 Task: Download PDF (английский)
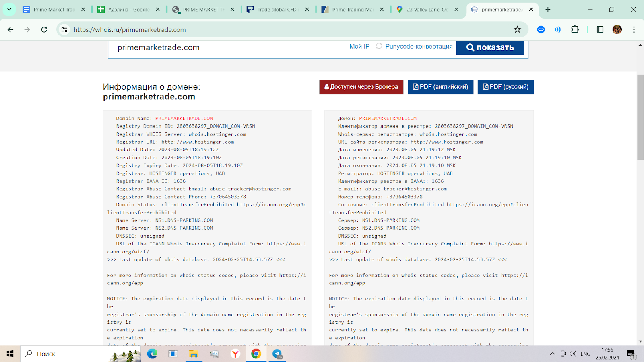pos(441,87)
